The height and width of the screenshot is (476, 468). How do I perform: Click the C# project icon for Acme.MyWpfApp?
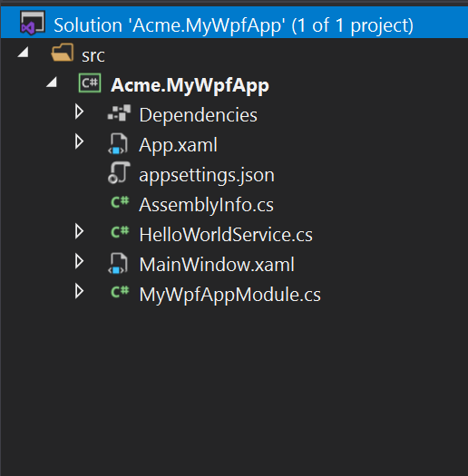click(90, 83)
